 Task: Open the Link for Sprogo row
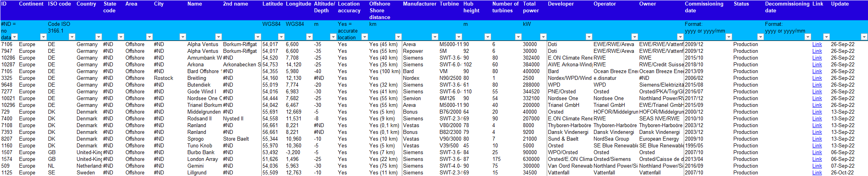click(x=817, y=139)
